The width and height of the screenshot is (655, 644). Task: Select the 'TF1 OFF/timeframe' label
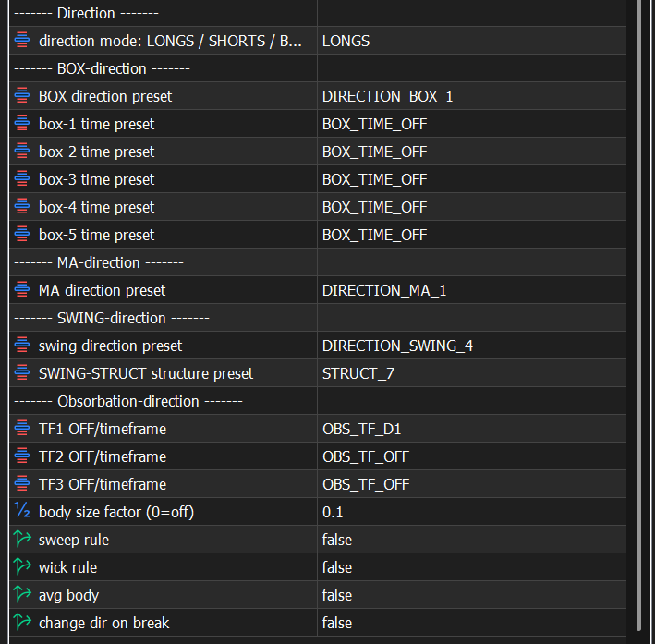(x=103, y=430)
